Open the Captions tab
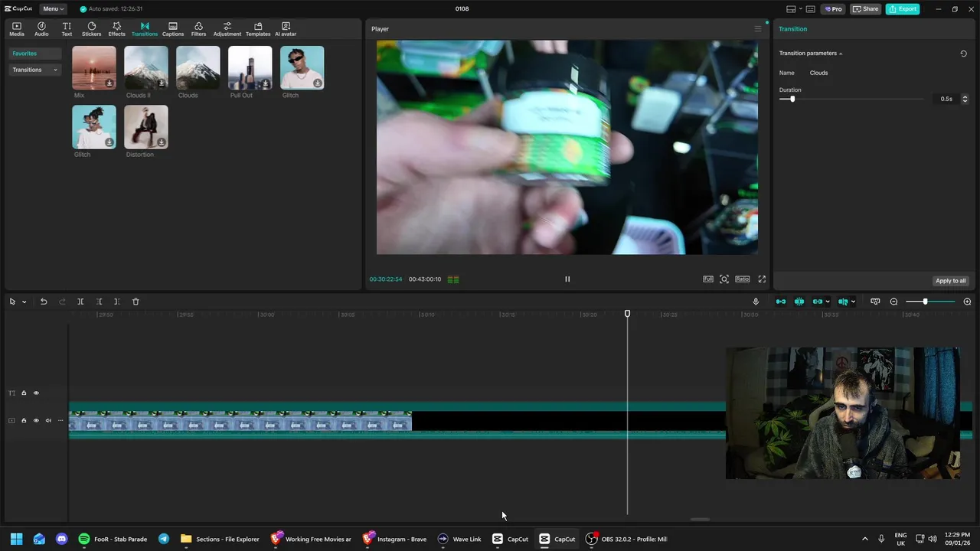This screenshot has width=980, height=551. pos(173,29)
